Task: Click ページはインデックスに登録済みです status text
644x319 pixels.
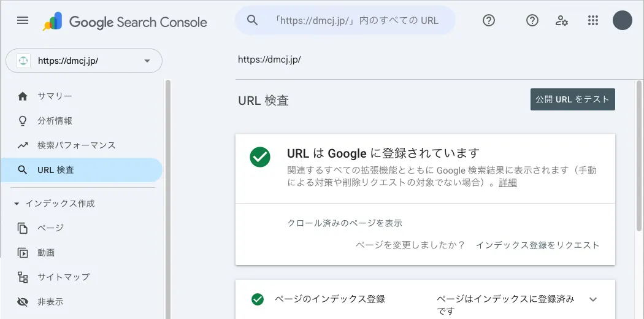Action: (x=505, y=305)
